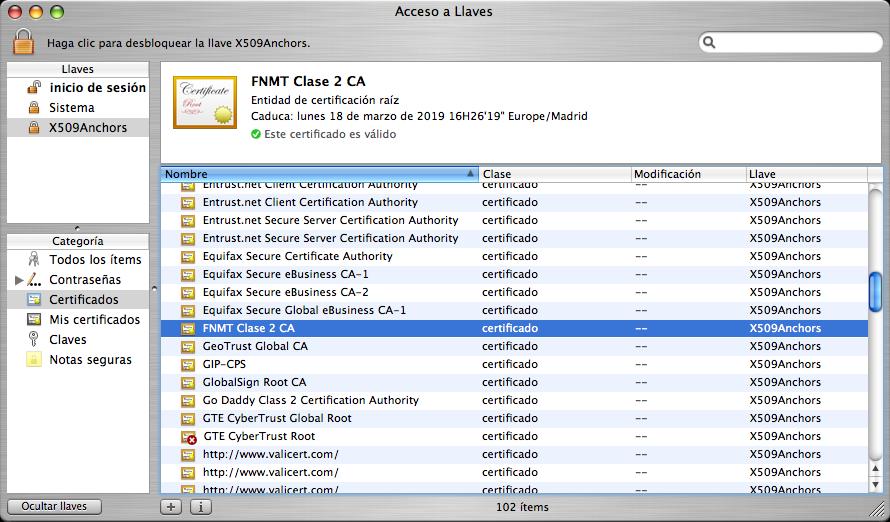Click the green valid checkmark icon
Image resolution: width=890 pixels, height=522 pixels.
(256, 134)
